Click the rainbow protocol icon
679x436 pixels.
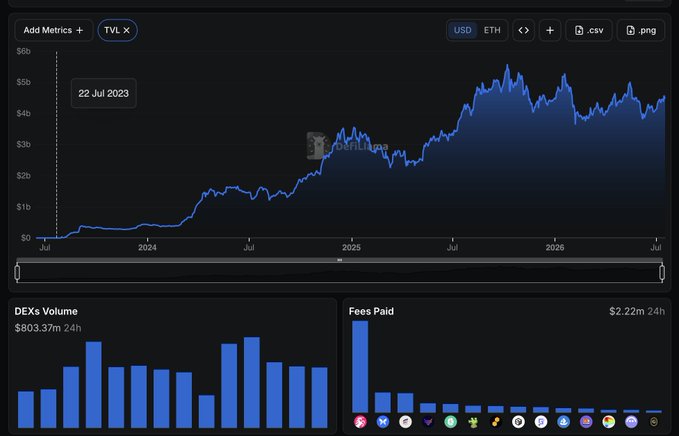608,421
